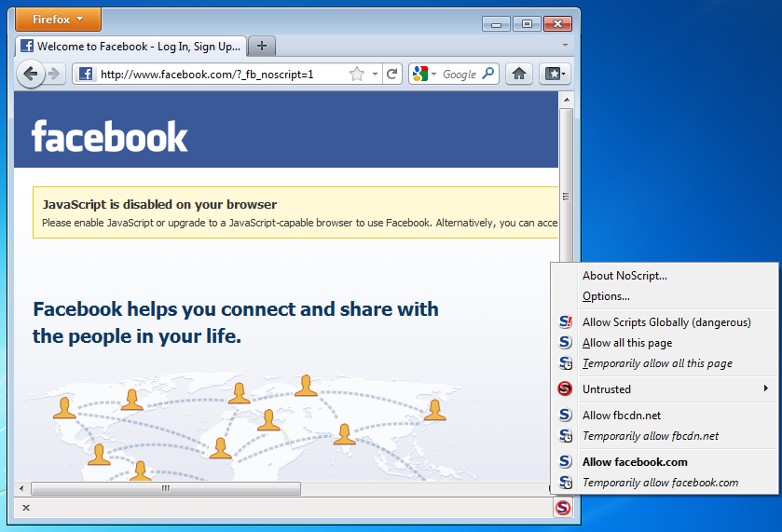This screenshot has height=532, width=782.
Task: Click the NoScript status bar icon
Action: [x=563, y=508]
